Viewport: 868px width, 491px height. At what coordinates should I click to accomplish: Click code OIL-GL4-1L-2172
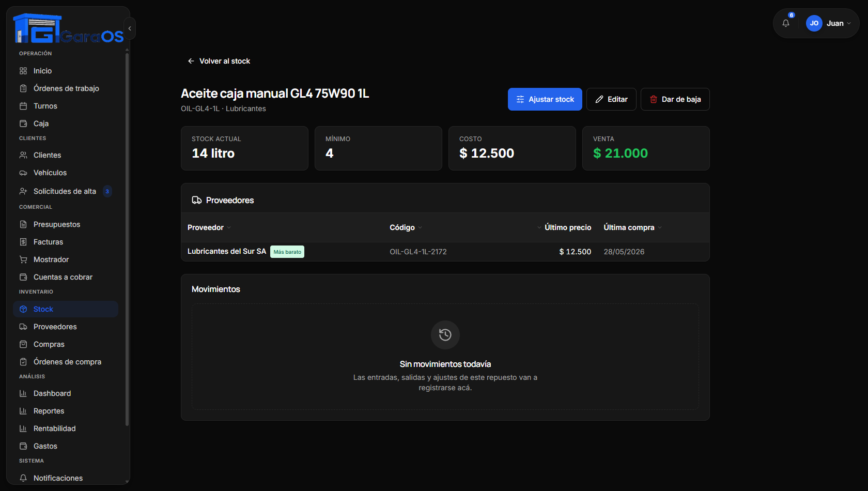pyautogui.click(x=418, y=252)
